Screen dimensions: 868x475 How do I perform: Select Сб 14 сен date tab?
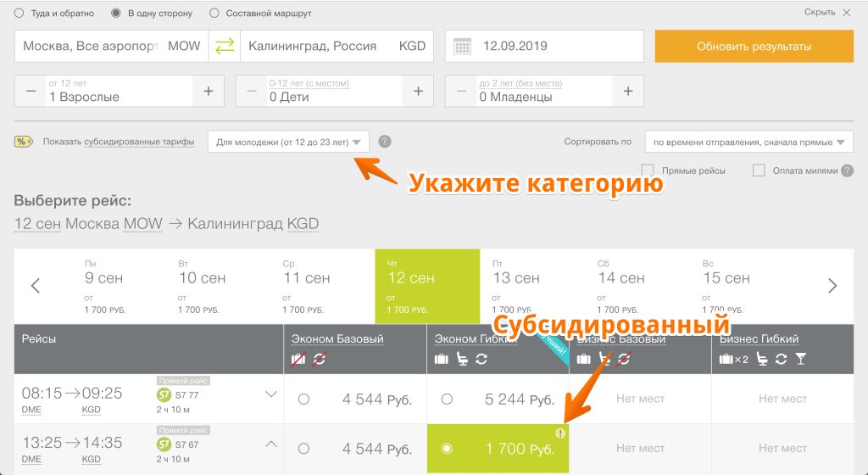637,286
